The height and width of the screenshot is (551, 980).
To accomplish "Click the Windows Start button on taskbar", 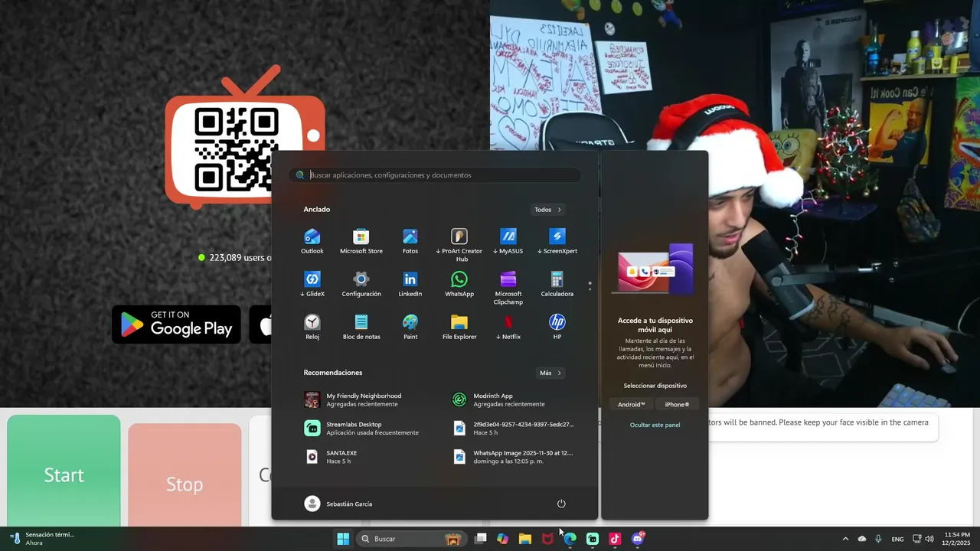I will click(343, 539).
